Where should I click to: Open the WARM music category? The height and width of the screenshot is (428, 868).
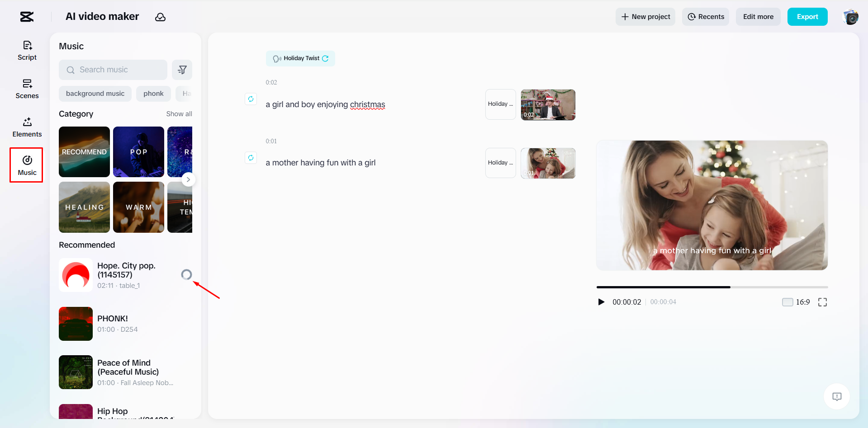coord(138,207)
